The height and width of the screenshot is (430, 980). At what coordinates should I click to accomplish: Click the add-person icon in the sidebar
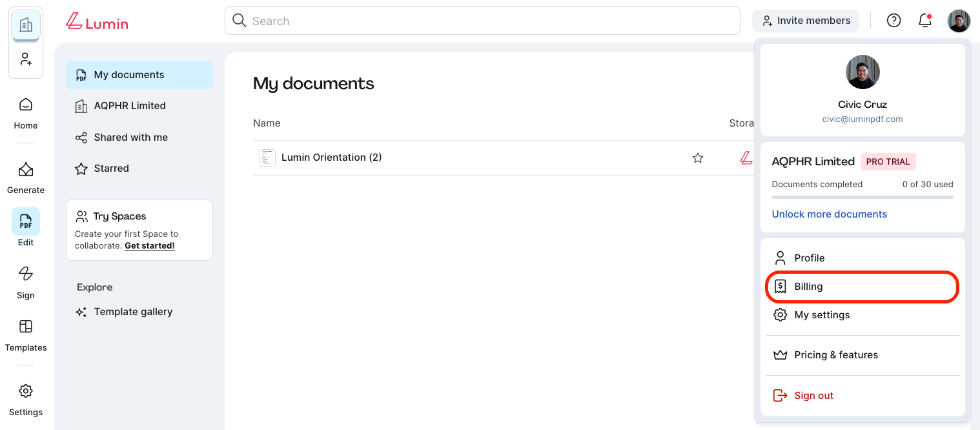point(26,59)
